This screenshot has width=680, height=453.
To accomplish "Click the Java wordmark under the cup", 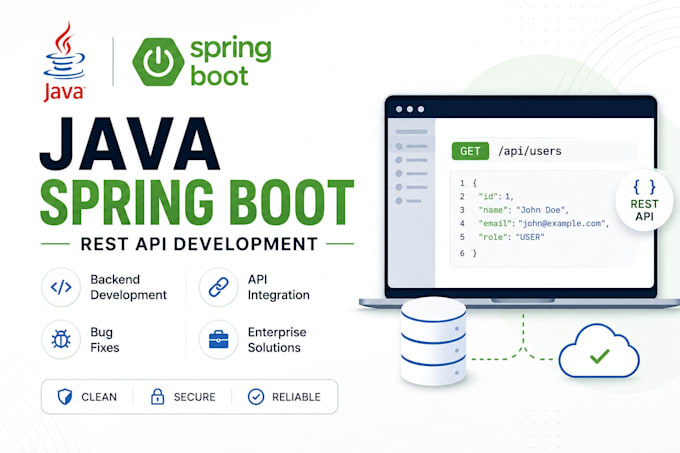I will coord(64,92).
